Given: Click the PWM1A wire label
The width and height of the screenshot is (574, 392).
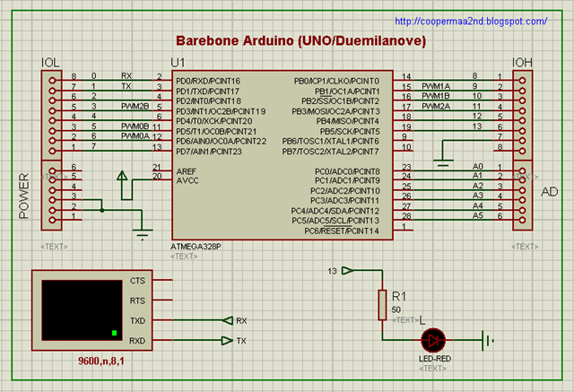Looking at the screenshot, I should coord(435,86).
